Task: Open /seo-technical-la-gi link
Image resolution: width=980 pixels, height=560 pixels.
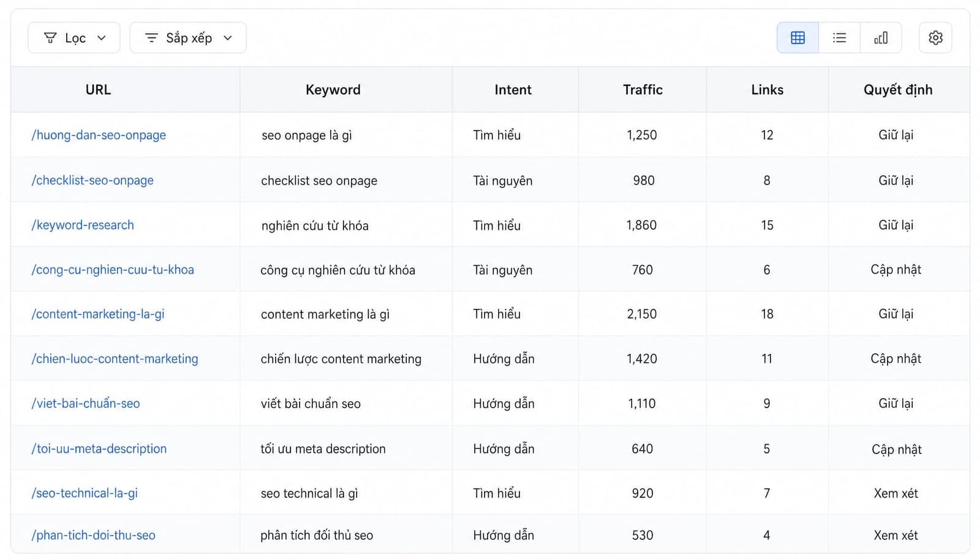Action: [85, 493]
